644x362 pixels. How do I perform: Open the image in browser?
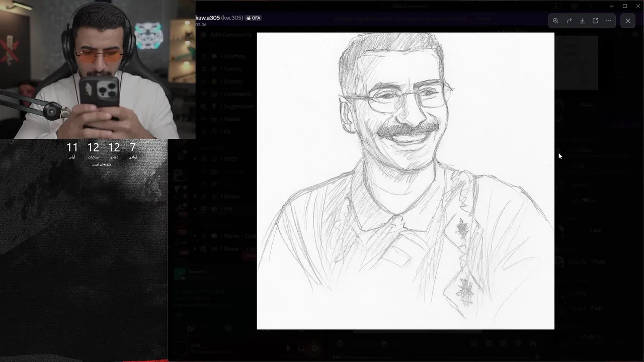click(x=595, y=21)
